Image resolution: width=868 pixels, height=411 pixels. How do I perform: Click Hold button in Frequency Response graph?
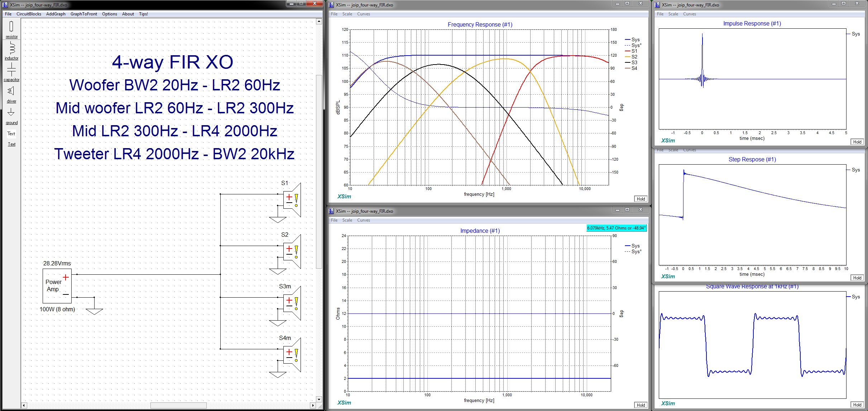click(x=641, y=199)
